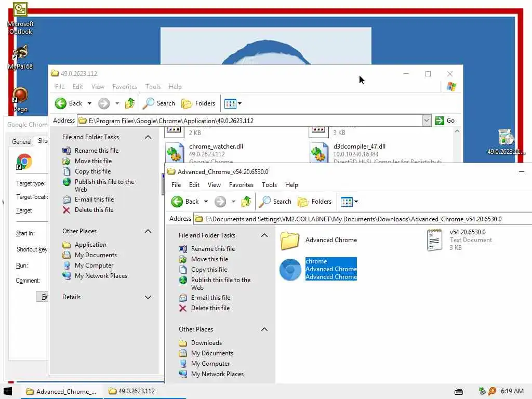Toggle Folders pane in Advanced_Chrome window
The width and height of the screenshot is (532, 399).
click(314, 202)
